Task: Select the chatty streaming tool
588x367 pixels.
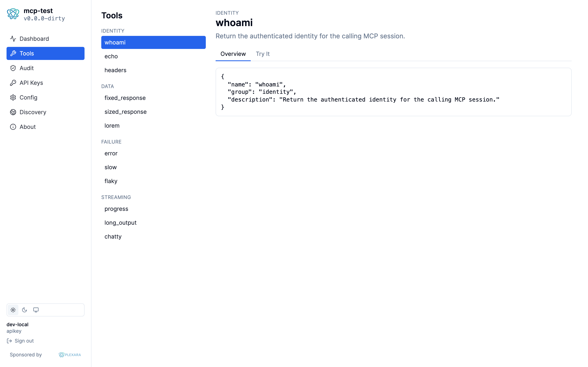Action: pyautogui.click(x=113, y=237)
